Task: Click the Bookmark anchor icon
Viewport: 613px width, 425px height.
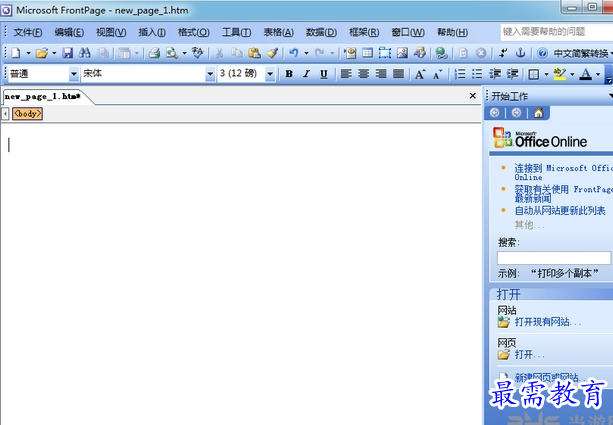Action: [520, 53]
